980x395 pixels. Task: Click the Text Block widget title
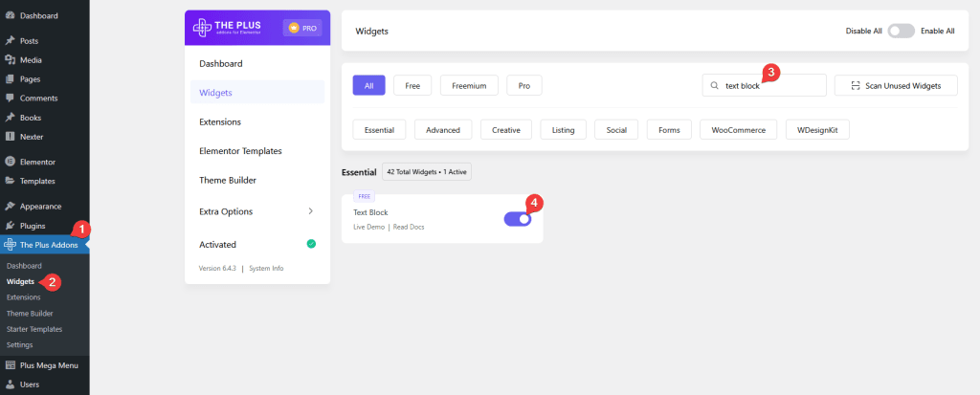coord(370,212)
